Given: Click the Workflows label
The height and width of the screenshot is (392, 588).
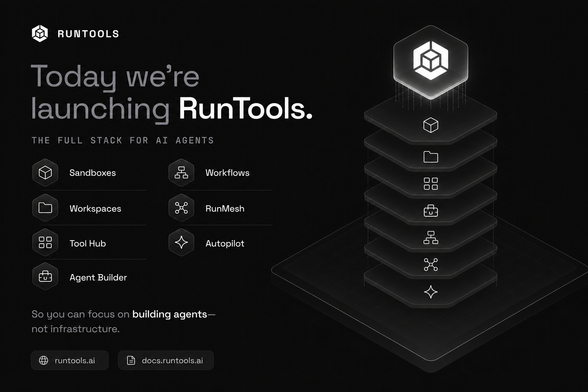Looking at the screenshot, I should [227, 173].
